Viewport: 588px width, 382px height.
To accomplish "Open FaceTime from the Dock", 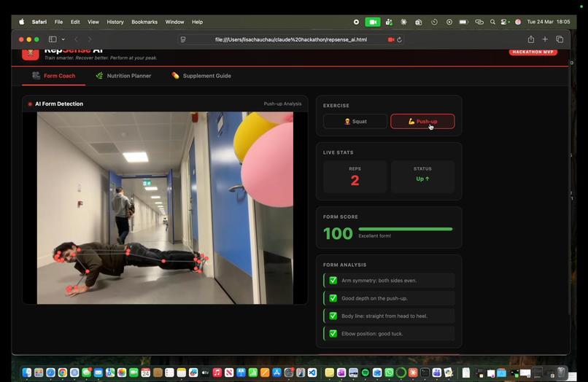I will (134, 373).
